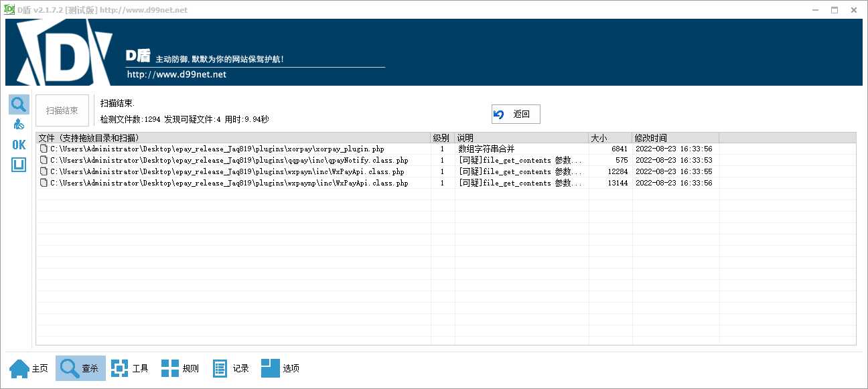Open the 规则 rules tab
868x389 pixels.
(x=180, y=368)
